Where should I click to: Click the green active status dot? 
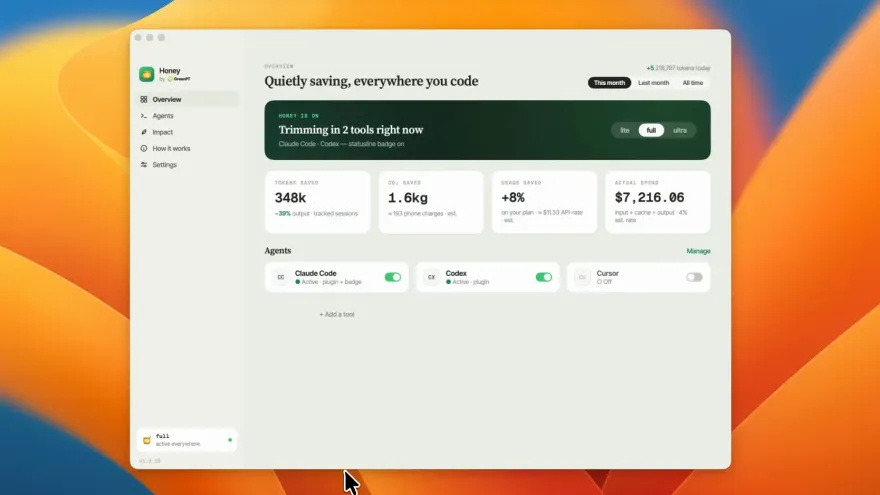pyautogui.click(x=230, y=440)
